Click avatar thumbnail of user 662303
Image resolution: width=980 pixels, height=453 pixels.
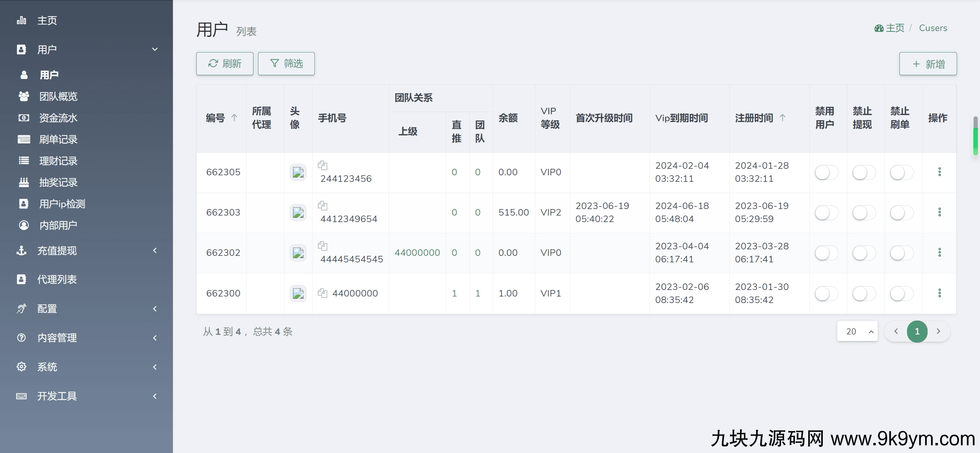click(x=298, y=212)
